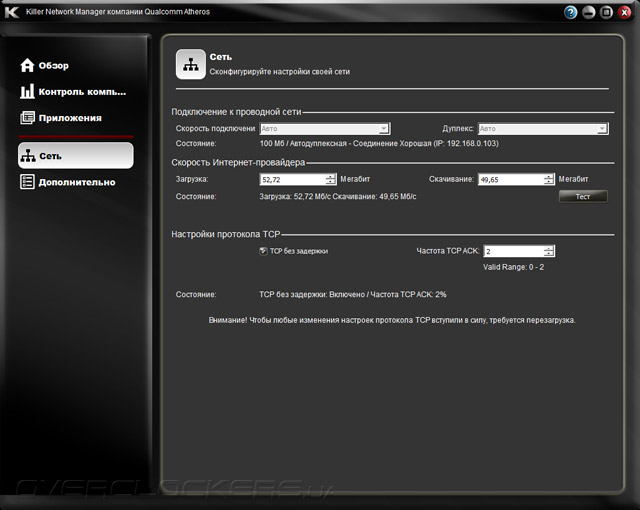Click the network tree icon in sidebar
This screenshot has height=510, width=640.
click(x=28, y=155)
